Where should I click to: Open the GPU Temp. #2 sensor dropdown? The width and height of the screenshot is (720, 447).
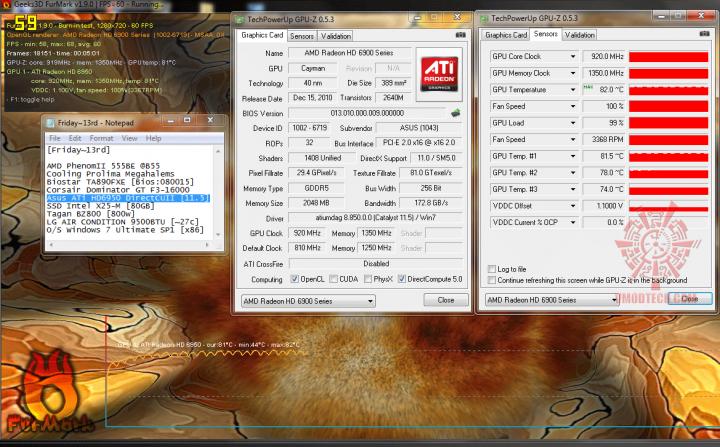point(573,173)
